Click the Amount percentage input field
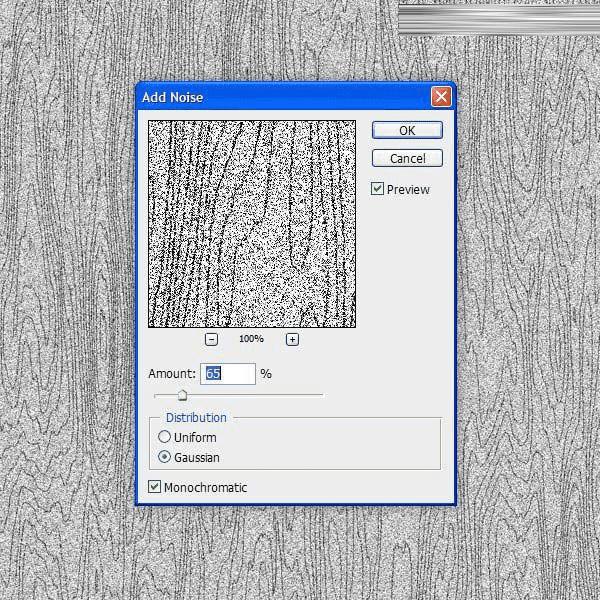The height and width of the screenshot is (600, 600). [x=228, y=373]
